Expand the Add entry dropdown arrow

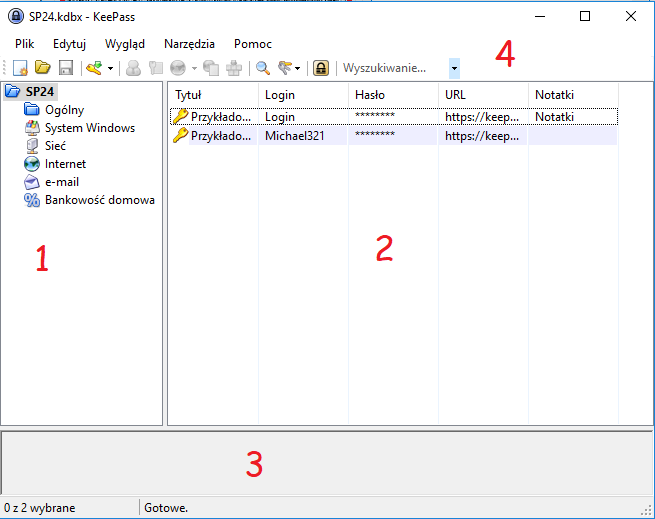[109, 68]
